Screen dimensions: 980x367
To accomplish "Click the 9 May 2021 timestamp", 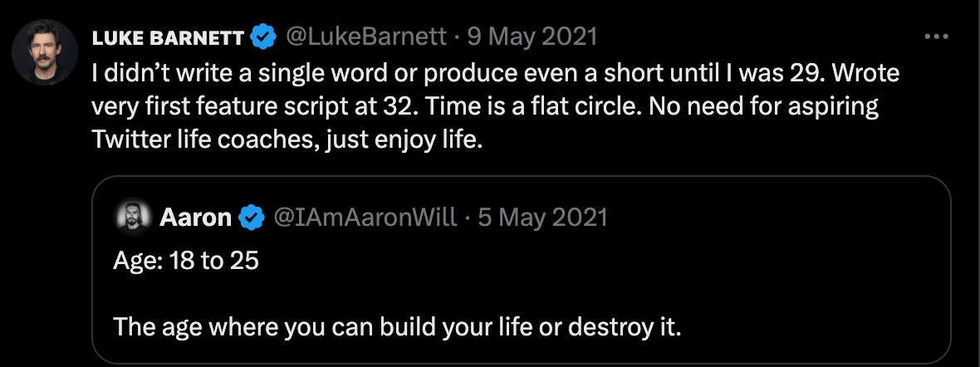I will click(532, 38).
